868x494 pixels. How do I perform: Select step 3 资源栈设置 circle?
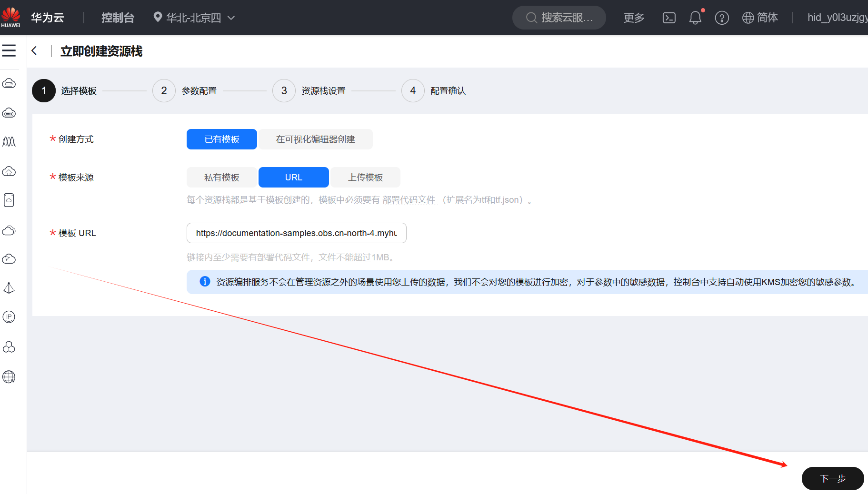[284, 90]
